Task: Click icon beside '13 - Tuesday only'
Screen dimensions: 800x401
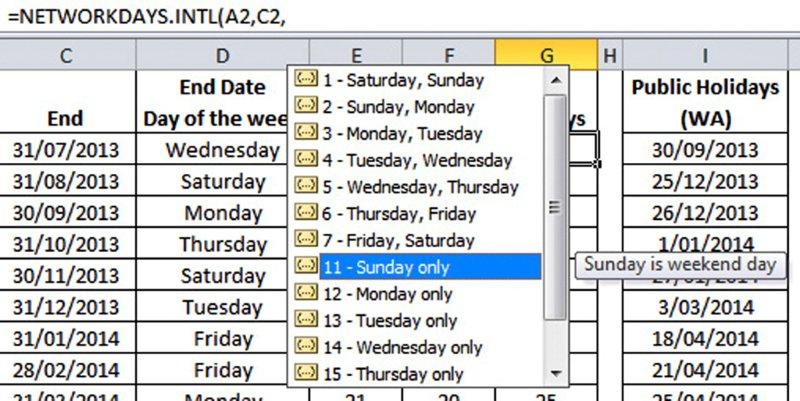Action: 307,321
